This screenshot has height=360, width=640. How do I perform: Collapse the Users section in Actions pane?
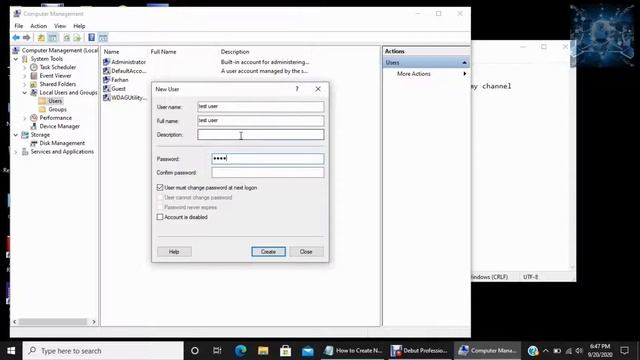(x=464, y=63)
